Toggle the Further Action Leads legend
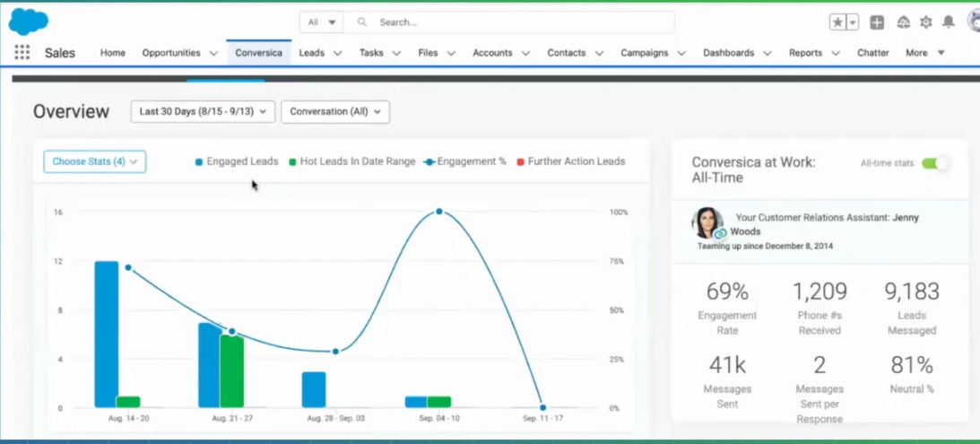Screen dimensions: 980x444 pyautogui.click(x=570, y=161)
